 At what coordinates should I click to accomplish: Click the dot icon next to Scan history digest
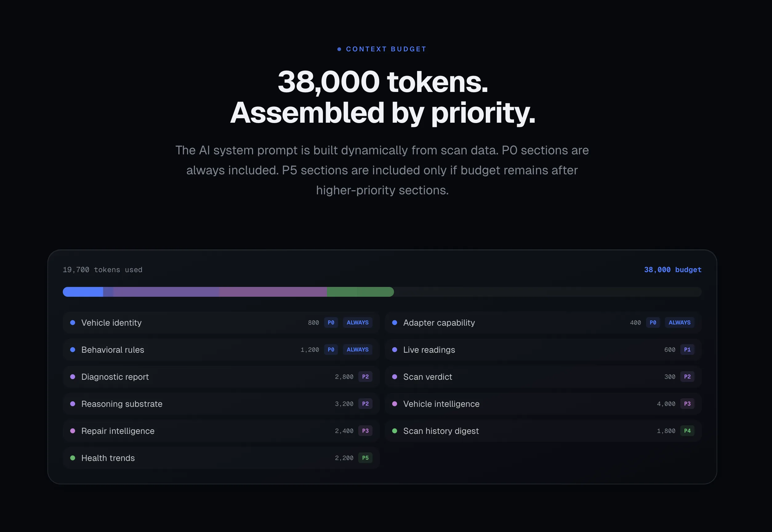click(395, 431)
